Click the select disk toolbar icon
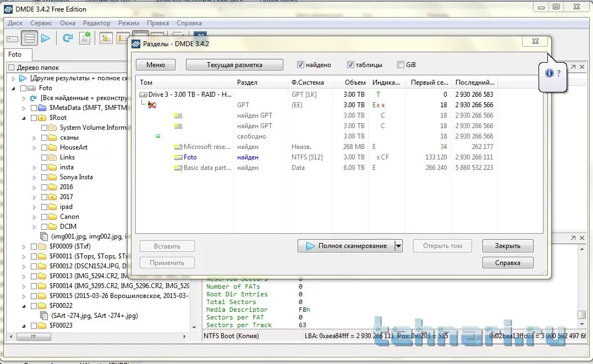593x364 pixels. [12, 38]
